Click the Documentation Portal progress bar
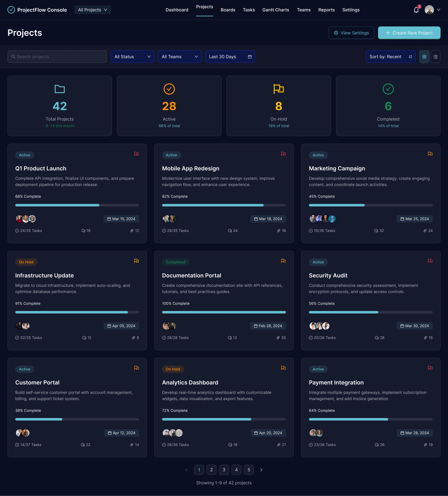 [224, 312]
